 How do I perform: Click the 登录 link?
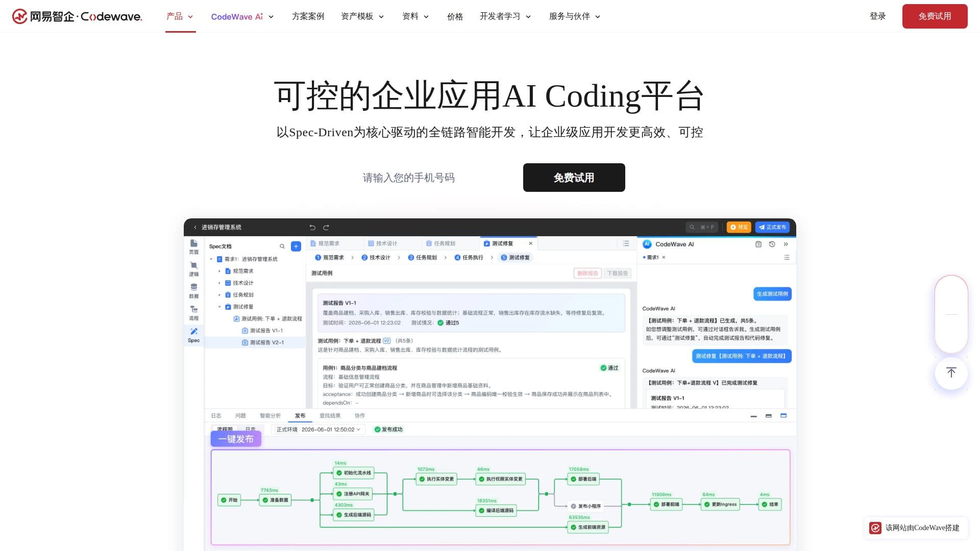877,16
